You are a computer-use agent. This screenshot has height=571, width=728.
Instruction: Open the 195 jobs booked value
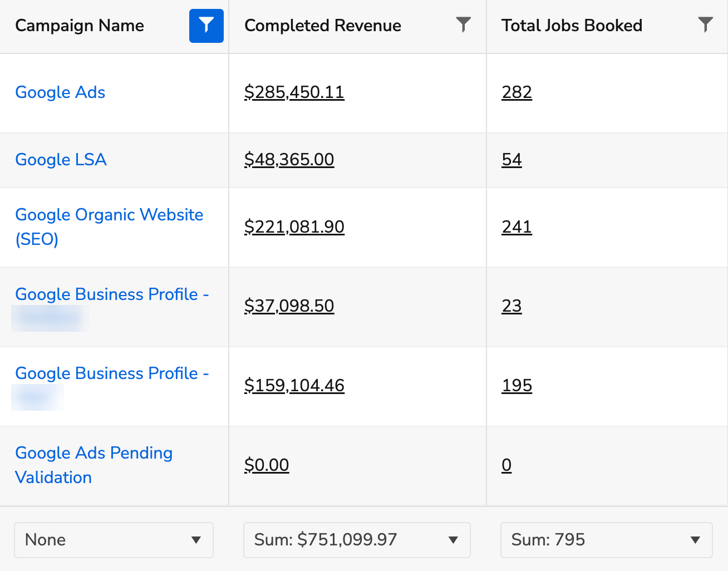pos(517,386)
